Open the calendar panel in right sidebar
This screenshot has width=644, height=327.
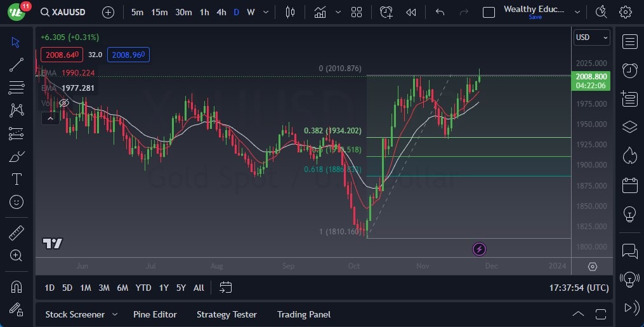(629, 185)
